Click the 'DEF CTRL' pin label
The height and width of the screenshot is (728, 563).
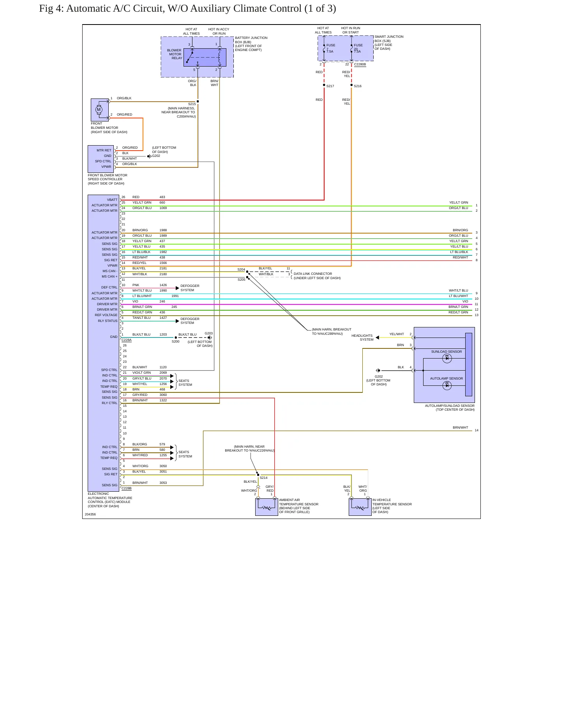(109, 287)
